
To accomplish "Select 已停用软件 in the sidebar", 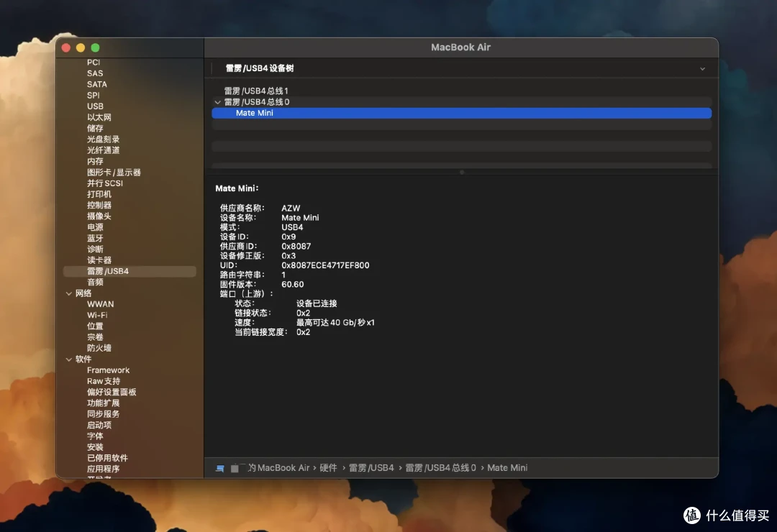I will [x=107, y=458].
